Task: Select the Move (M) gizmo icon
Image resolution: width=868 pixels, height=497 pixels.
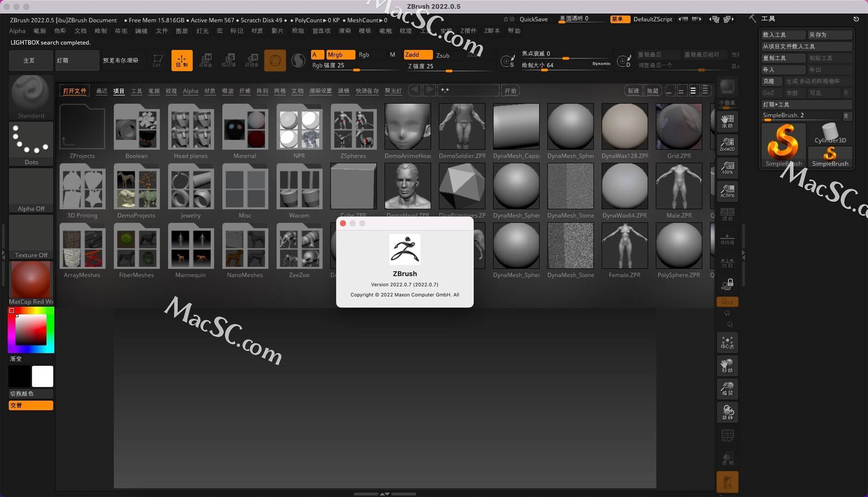Action: coord(206,61)
